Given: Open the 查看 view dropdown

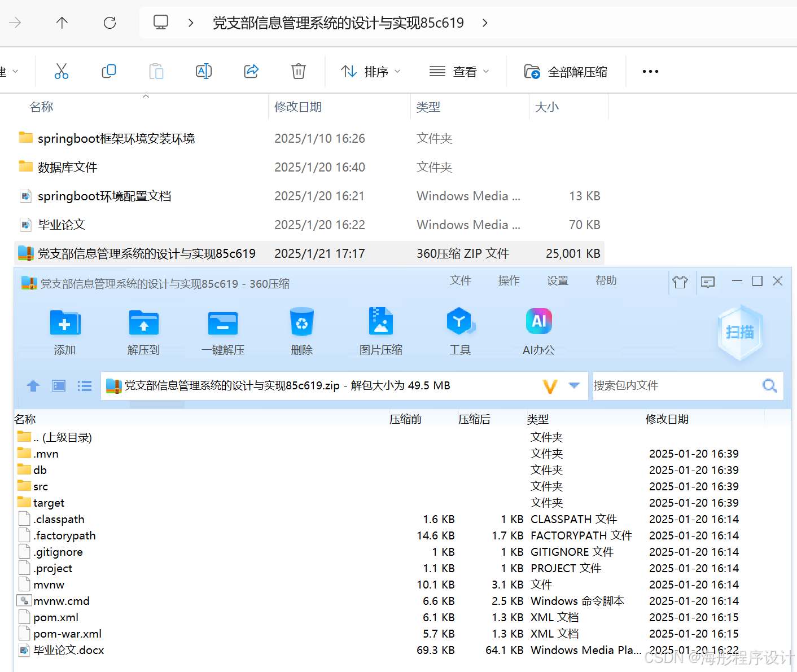Looking at the screenshot, I should (459, 72).
